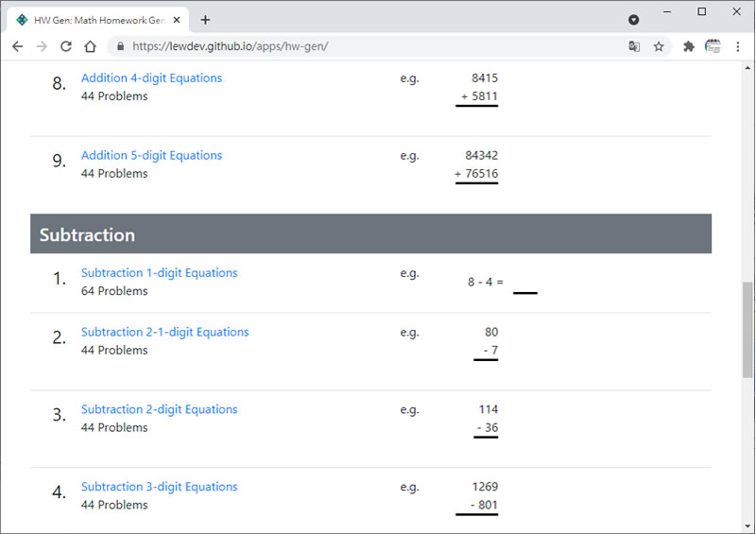Open Subtraction 2-1-digit Equations link
756x534 pixels.
click(164, 333)
